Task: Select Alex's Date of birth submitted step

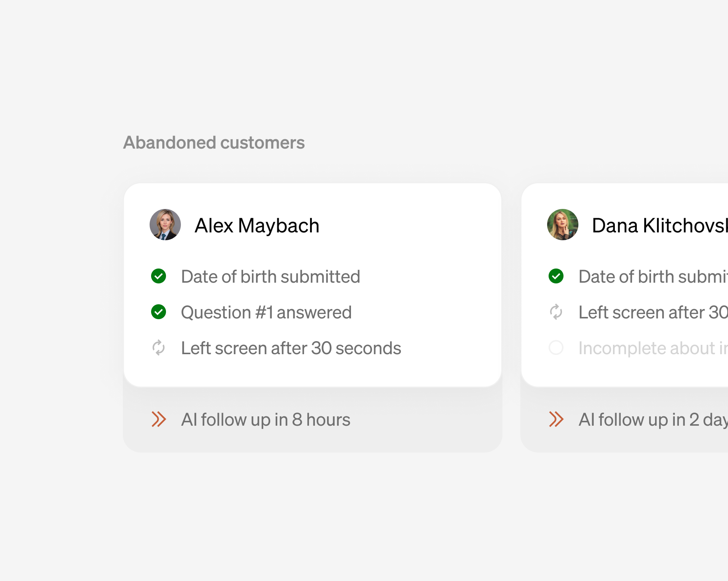Action: [271, 277]
